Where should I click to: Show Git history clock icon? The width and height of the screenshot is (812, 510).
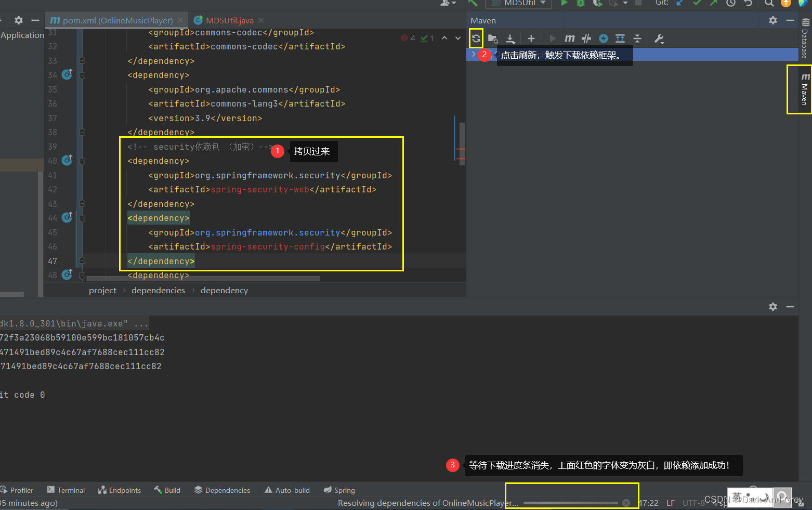(x=731, y=3)
